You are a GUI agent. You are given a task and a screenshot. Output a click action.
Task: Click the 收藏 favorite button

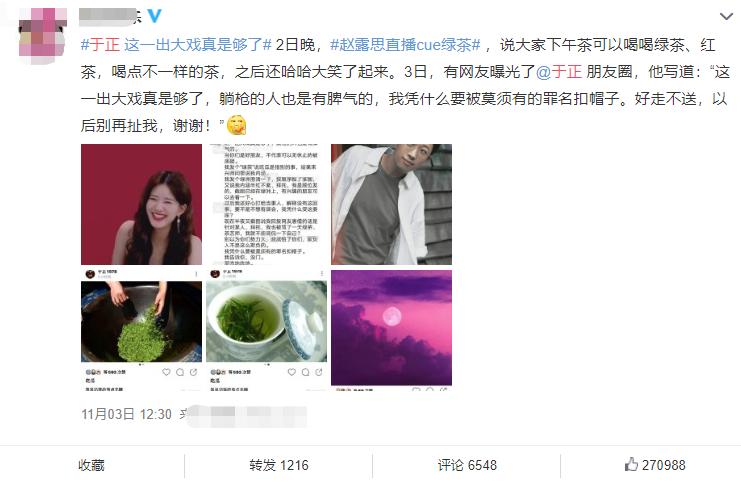(x=91, y=465)
